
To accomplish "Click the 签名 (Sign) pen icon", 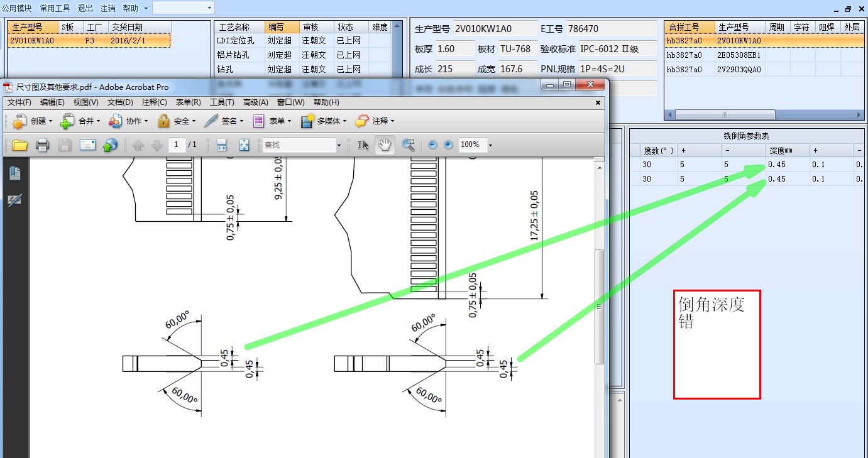I will [x=211, y=121].
